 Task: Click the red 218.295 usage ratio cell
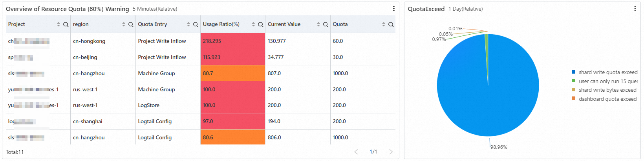[x=232, y=41]
